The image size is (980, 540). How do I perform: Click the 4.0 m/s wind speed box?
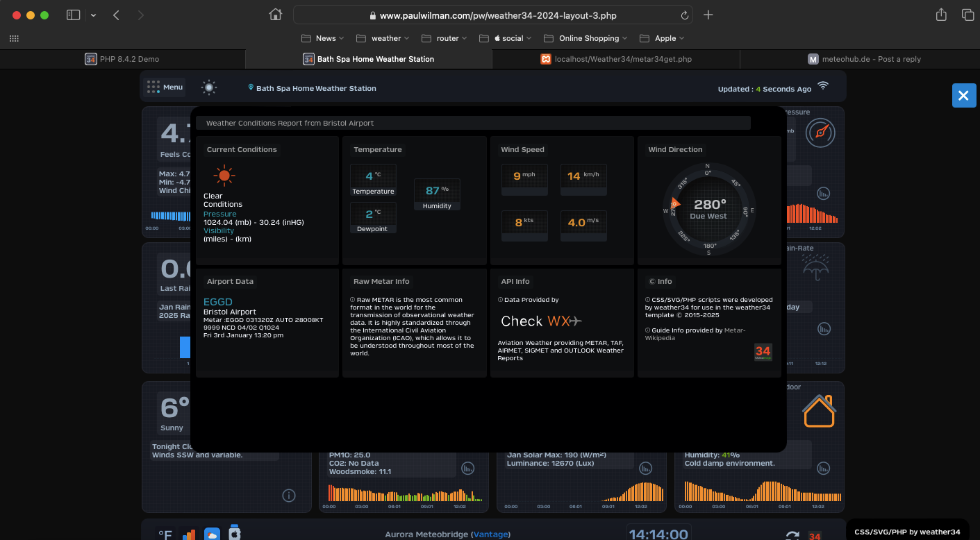(583, 226)
